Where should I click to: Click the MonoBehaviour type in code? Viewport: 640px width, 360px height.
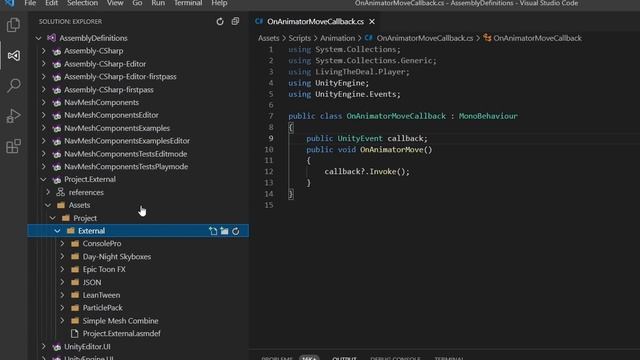pyautogui.click(x=488, y=116)
